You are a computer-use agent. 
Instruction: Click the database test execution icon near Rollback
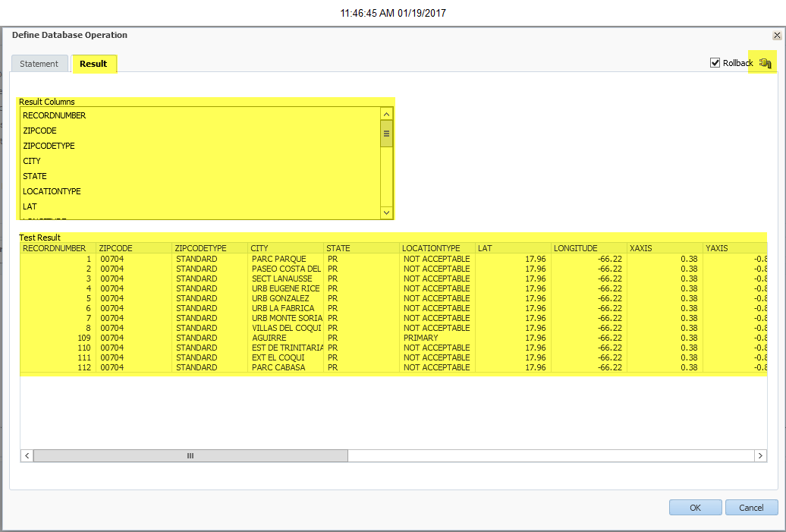click(x=765, y=62)
